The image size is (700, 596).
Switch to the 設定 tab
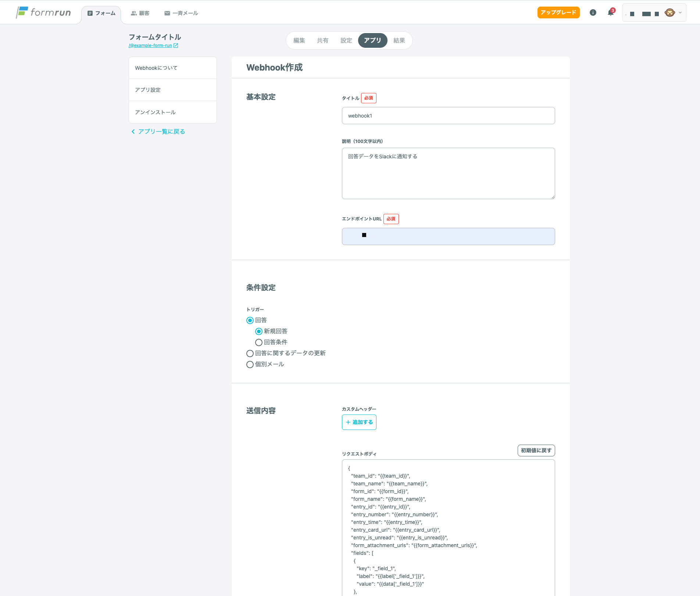(346, 40)
